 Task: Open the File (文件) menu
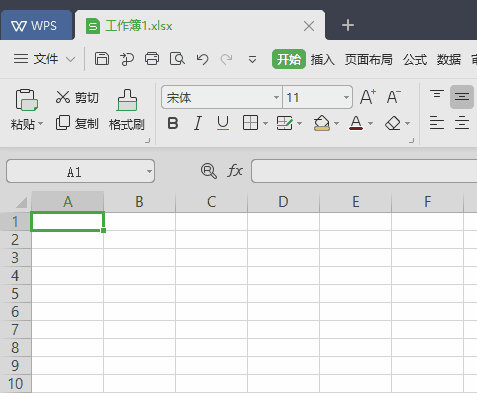[45, 59]
